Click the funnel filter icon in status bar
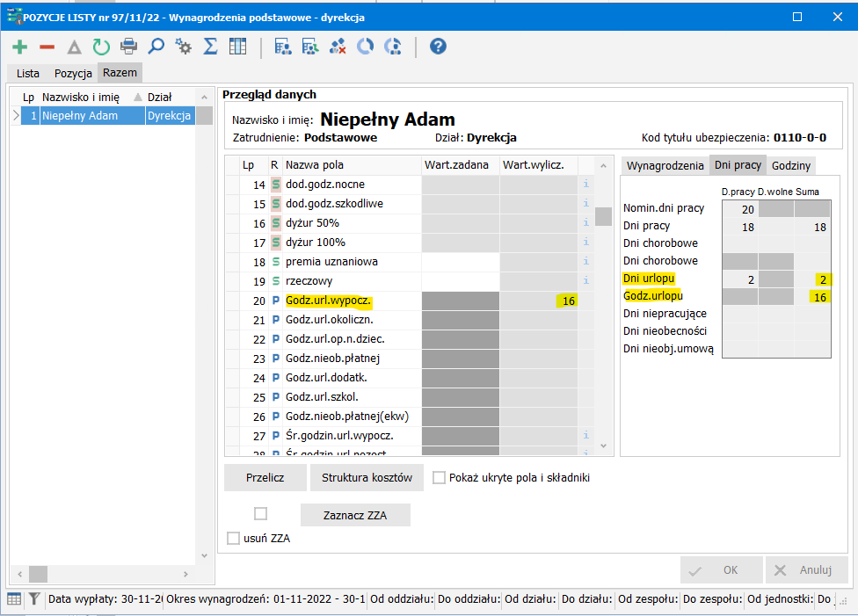 [34, 599]
